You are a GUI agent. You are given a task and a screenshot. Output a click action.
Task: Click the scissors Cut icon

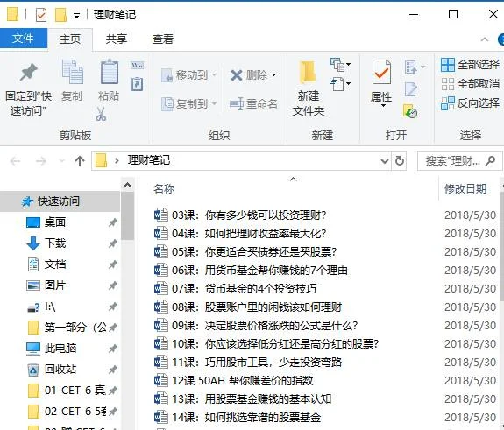pyautogui.click(x=101, y=114)
